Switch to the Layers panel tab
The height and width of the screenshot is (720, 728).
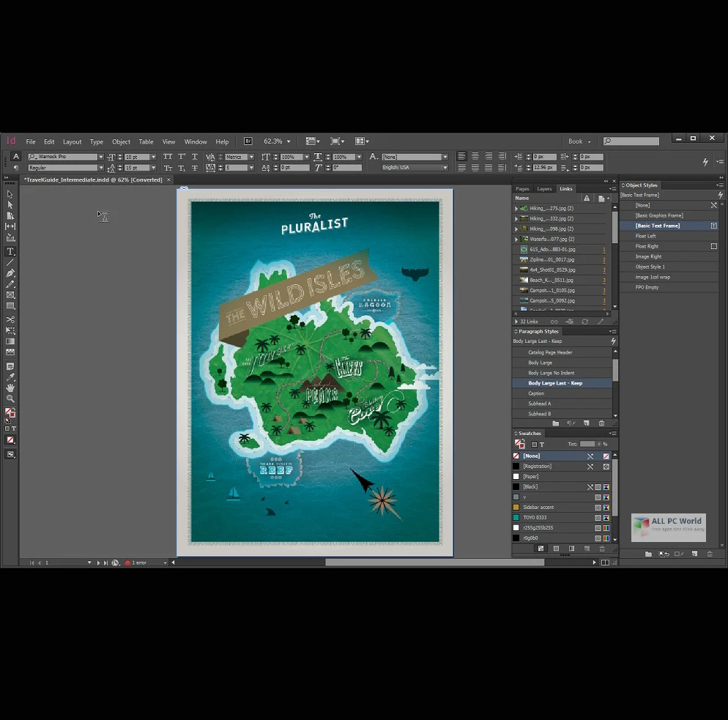pyautogui.click(x=544, y=189)
